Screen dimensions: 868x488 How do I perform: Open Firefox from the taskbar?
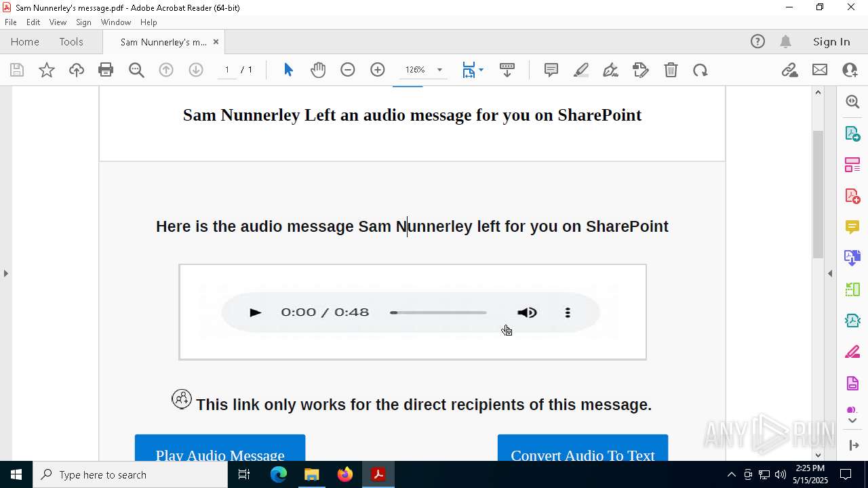point(345,474)
